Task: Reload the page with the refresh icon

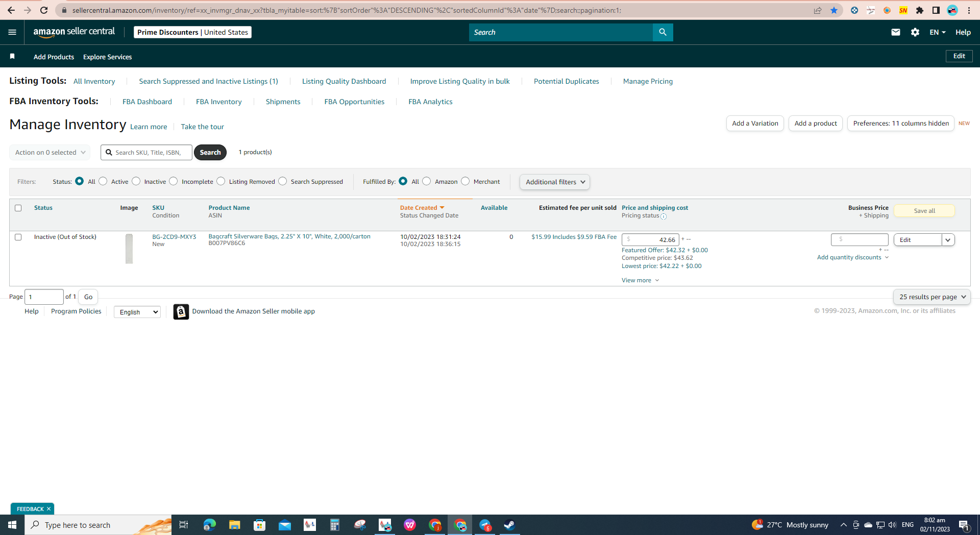Action: click(44, 10)
